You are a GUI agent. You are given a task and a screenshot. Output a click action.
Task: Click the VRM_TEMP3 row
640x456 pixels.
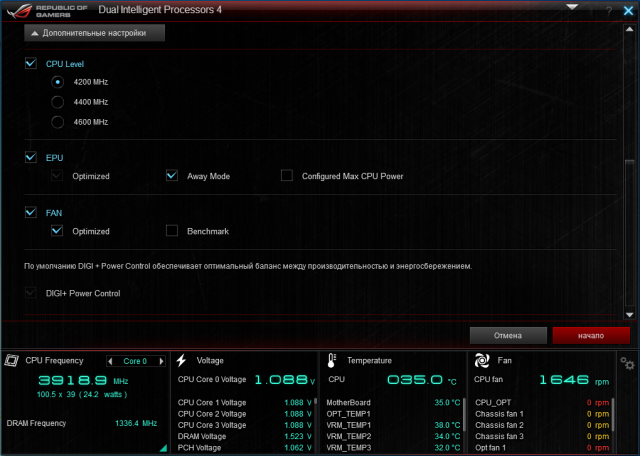[x=393, y=448]
